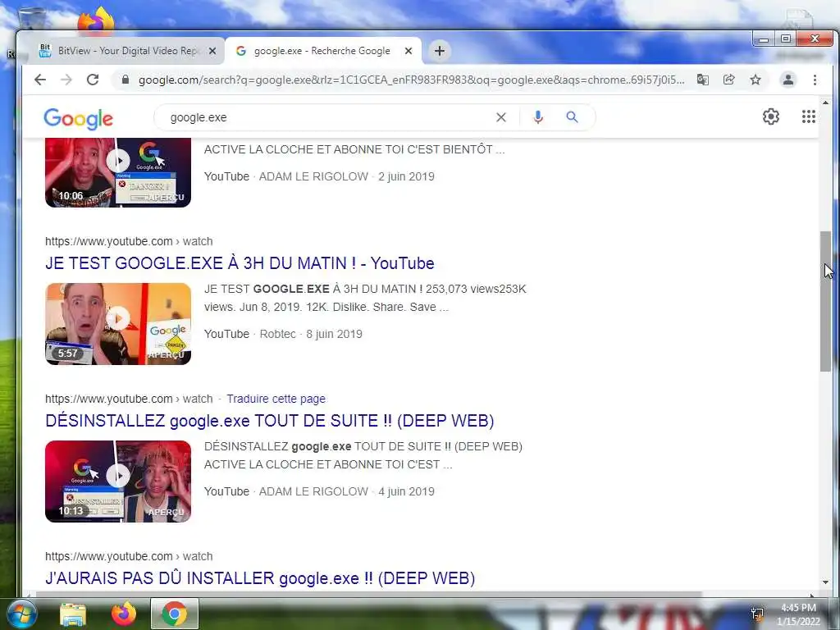
Task: Click the horizontal scrollbar at page bottom
Action: (x=369, y=594)
